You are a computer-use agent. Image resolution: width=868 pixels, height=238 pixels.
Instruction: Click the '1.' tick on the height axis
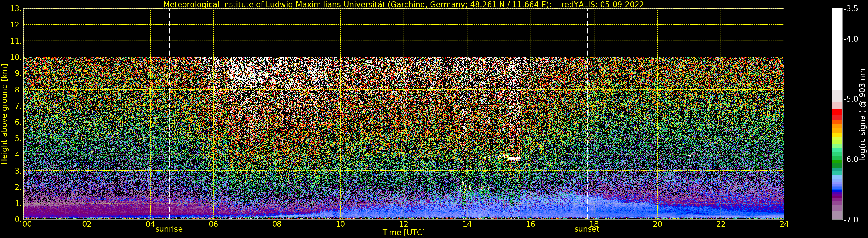(x=18, y=203)
